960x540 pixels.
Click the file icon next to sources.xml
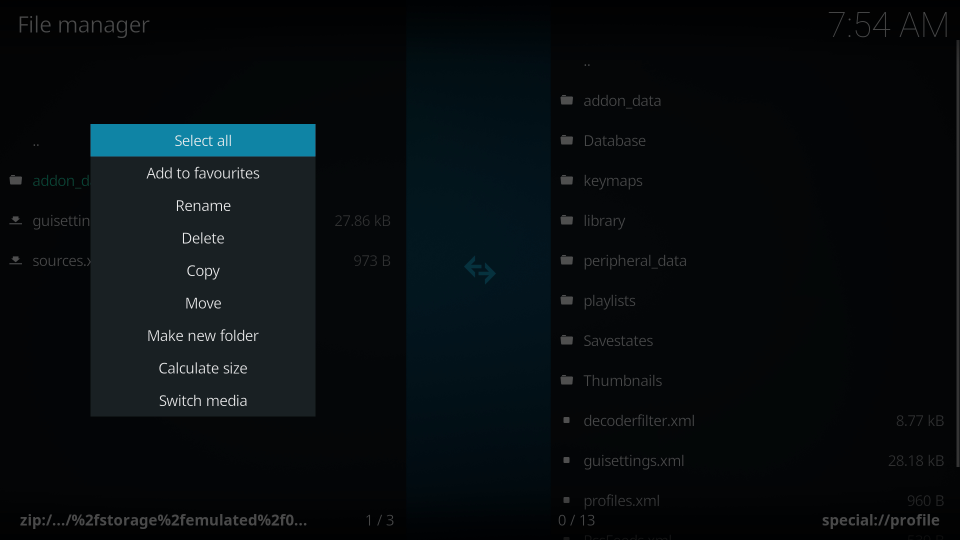click(16, 261)
